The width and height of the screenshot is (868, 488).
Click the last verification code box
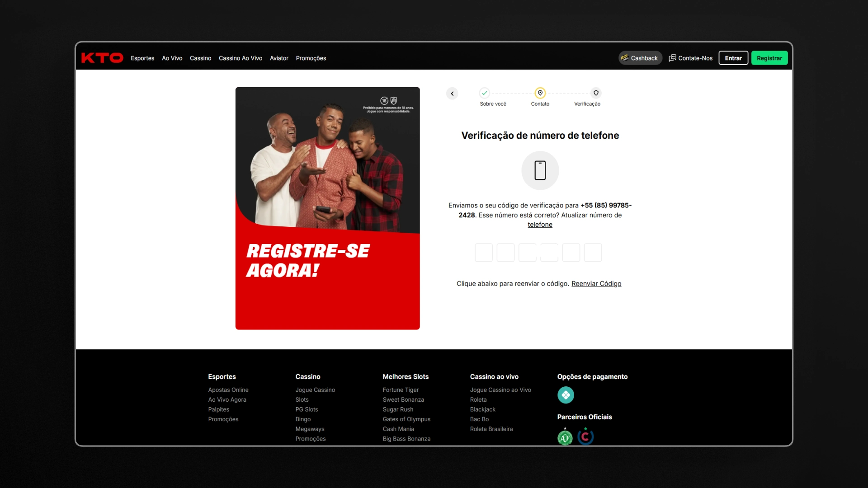[593, 253]
